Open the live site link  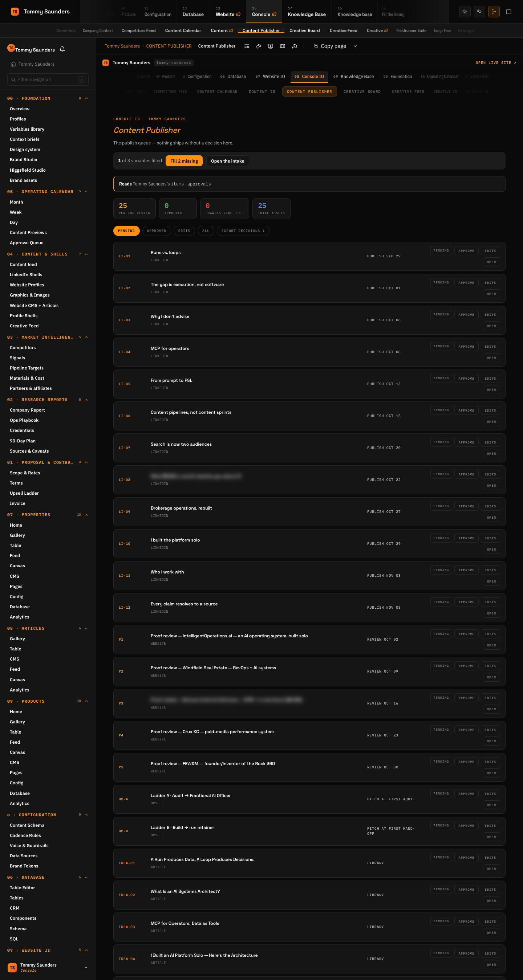(x=496, y=63)
